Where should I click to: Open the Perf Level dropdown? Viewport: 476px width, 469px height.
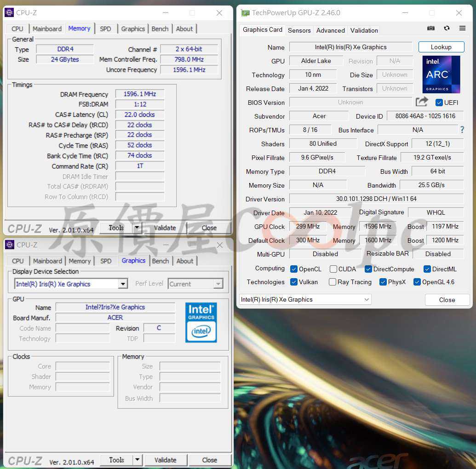pyautogui.click(x=195, y=284)
